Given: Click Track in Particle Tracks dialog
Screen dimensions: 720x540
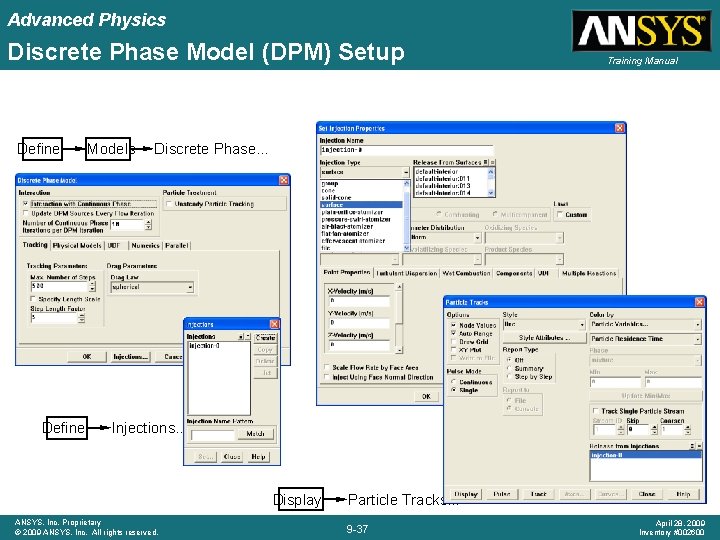Looking at the screenshot, I should [x=538, y=494].
